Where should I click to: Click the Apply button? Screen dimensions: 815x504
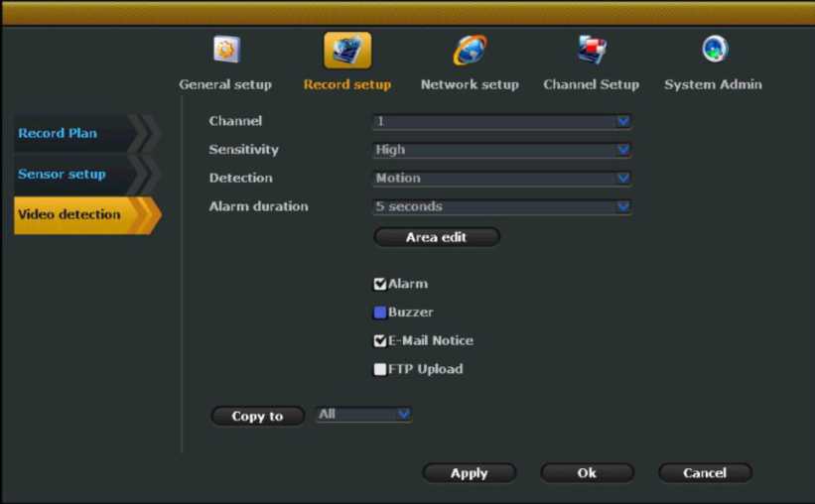point(469,473)
